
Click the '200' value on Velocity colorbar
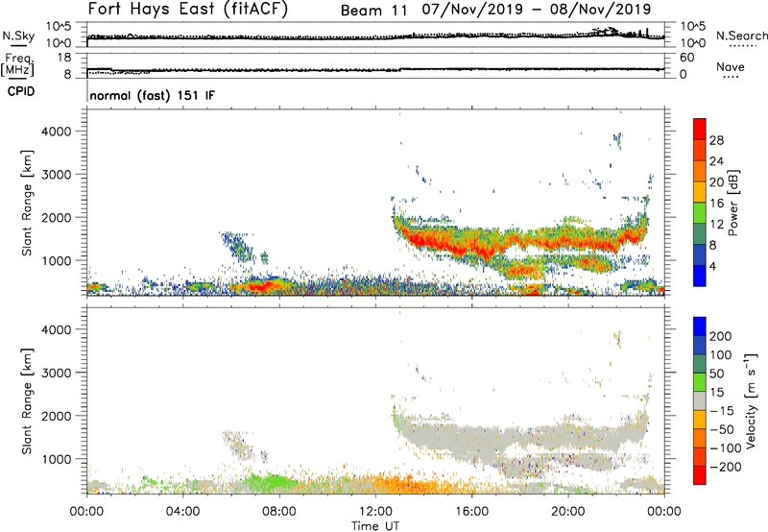[x=721, y=336]
